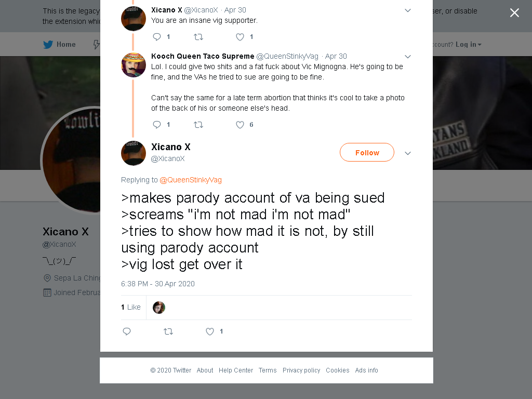532x399 pixels.
Task: Retweet Kooch Queen Taco Supreme's tweet
Action: point(198,125)
